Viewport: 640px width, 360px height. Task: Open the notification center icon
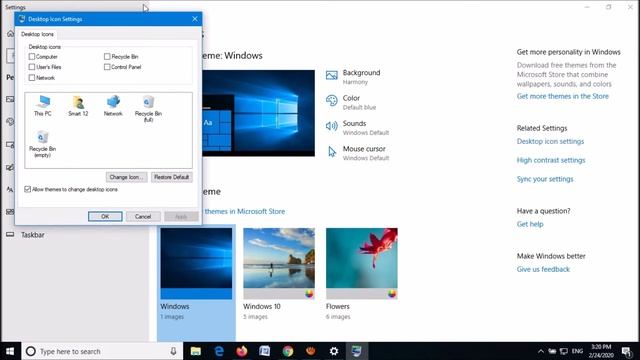[627, 351]
